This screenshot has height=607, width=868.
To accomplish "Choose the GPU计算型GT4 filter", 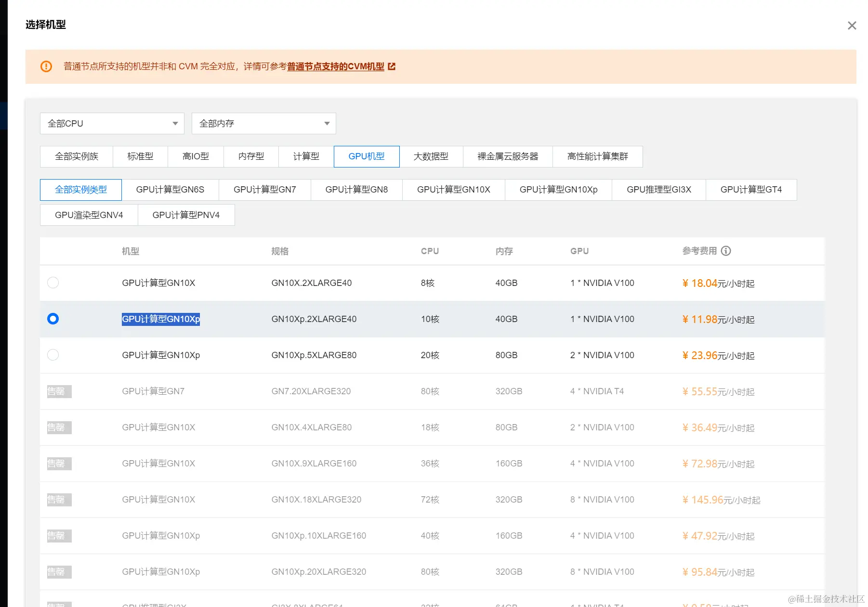I will point(751,190).
